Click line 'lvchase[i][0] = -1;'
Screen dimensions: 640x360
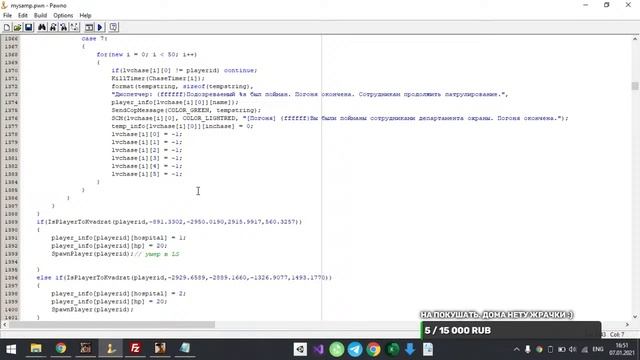147,134
